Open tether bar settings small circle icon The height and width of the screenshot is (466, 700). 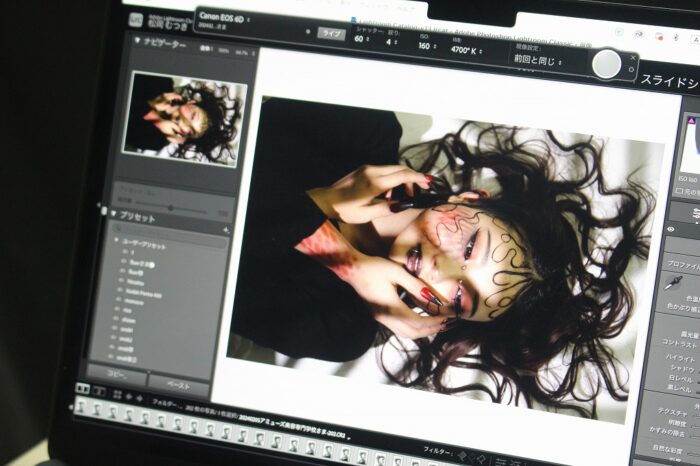click(631, 70)
